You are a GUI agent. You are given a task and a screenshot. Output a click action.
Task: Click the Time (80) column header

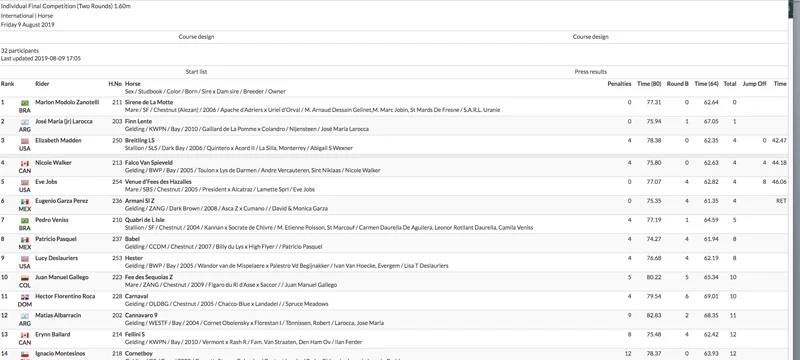[x=649, y=84]
